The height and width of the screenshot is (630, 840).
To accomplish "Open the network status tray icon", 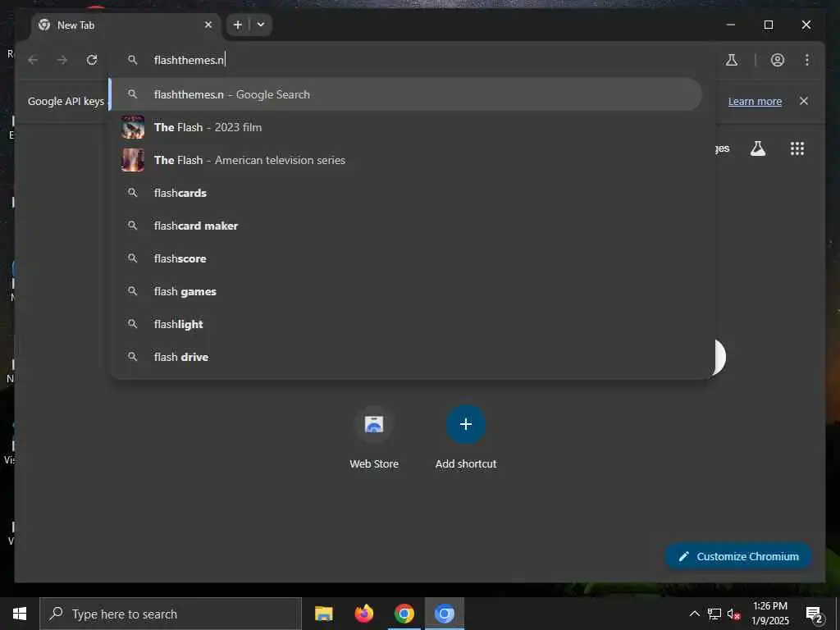I will pyautogui.click(x=714, y=614).
